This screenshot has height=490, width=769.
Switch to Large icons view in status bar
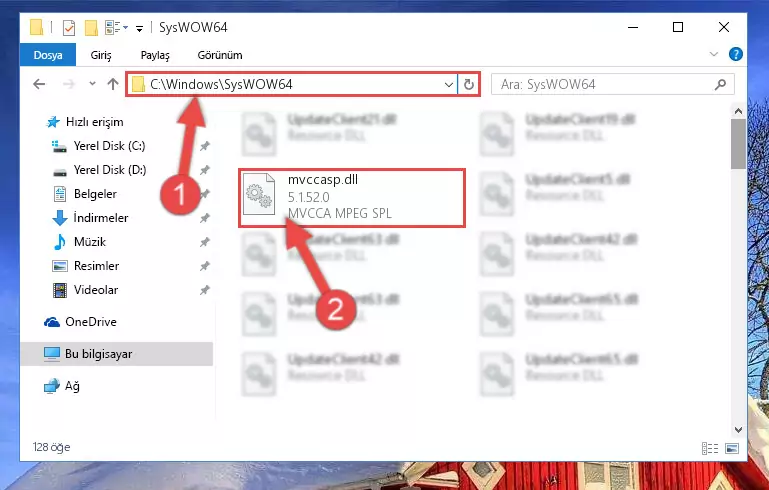point(732,448)
